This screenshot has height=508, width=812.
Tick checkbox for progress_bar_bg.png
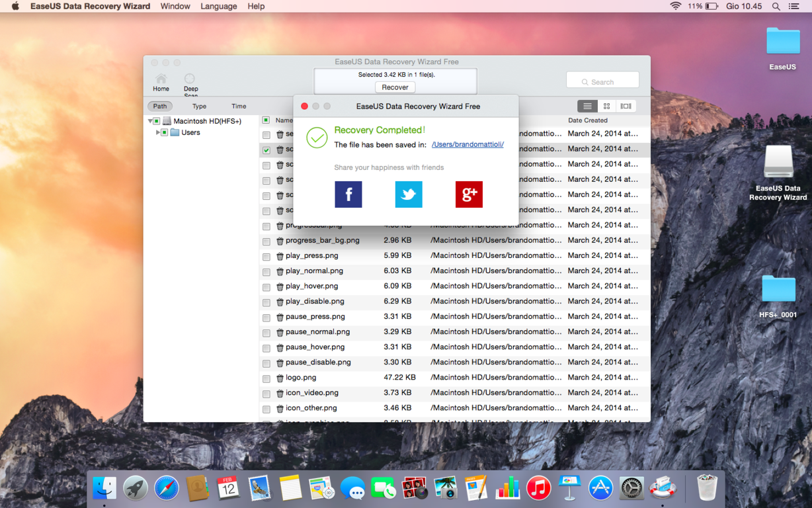(266, 241)
